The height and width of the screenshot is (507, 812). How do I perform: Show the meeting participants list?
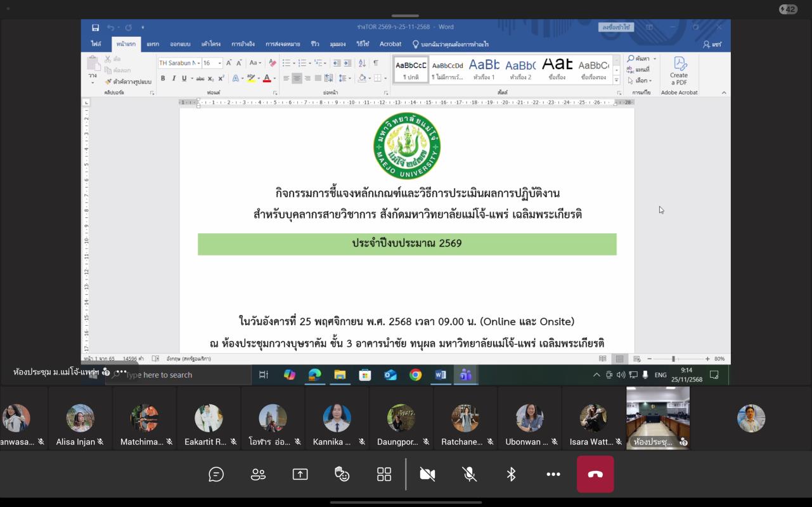[258, 474]
